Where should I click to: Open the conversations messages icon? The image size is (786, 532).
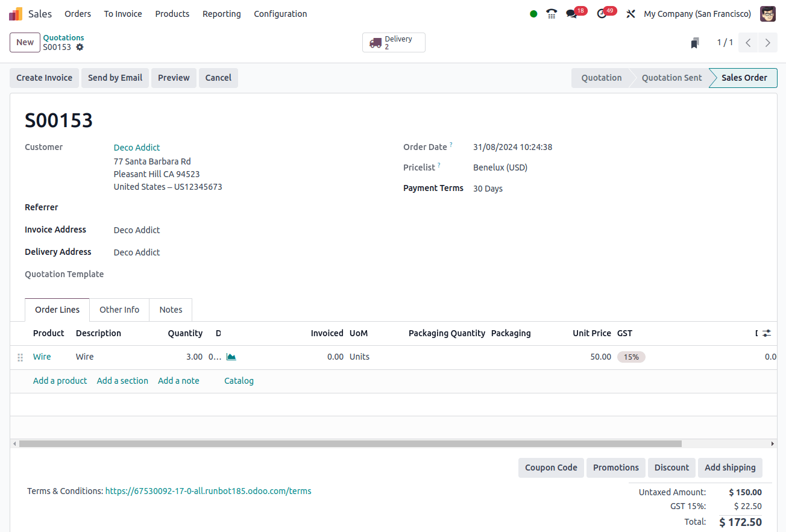[x=571, y=14]
